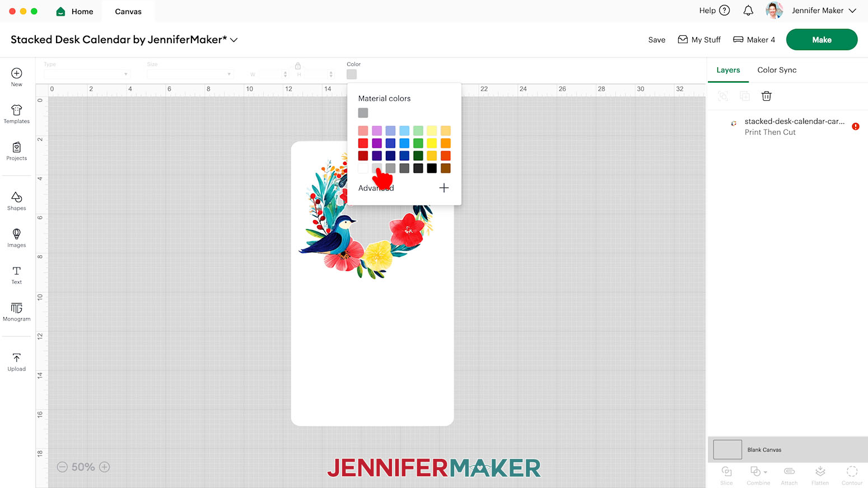Click the Print Then Cut label
Image resolution: width=868 pixels, height=488 pixels.
click(770, 133)
